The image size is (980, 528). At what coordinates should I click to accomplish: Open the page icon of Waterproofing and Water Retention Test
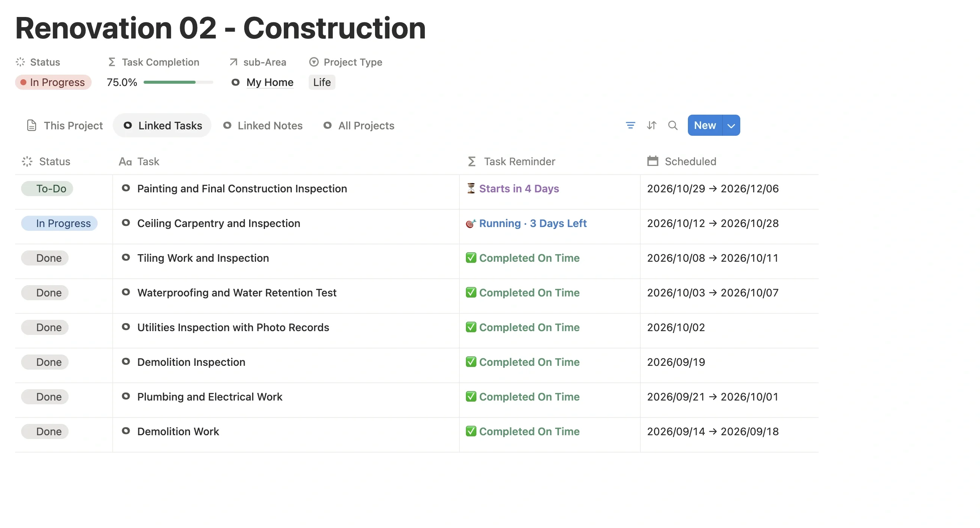(x=126, y=292)
